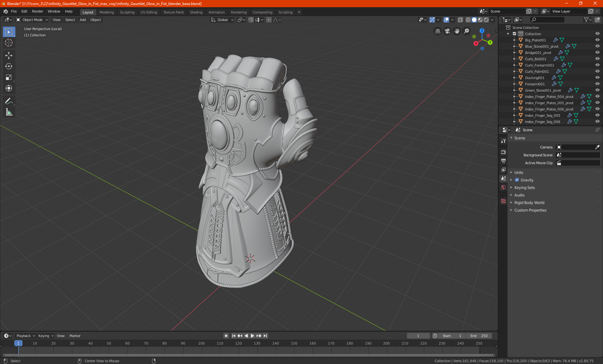This screenshot has width=603, height=364.
Task: Activate the Transform tool
Action: pyautogui.click(x=9, y=88)
